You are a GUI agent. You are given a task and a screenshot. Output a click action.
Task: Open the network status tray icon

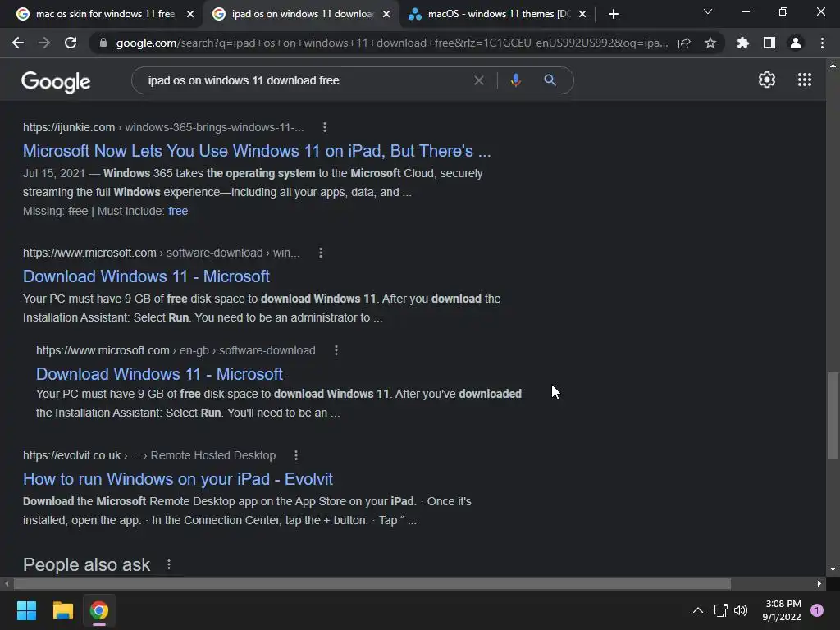point(720,610)
